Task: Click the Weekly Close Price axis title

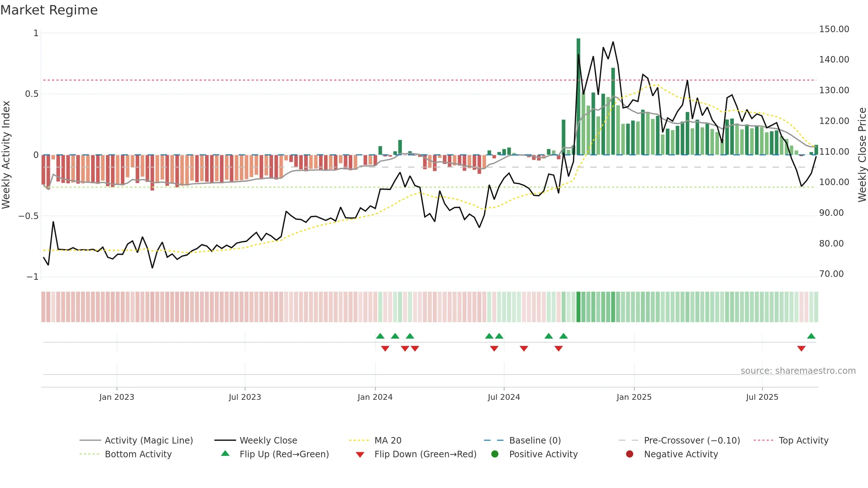Action: tap(862, 155)
